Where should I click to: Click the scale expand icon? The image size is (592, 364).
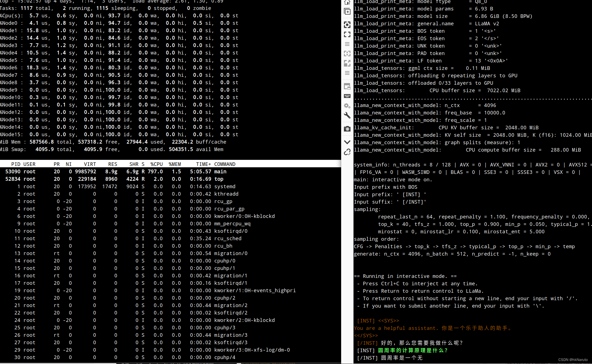point(347,53)
